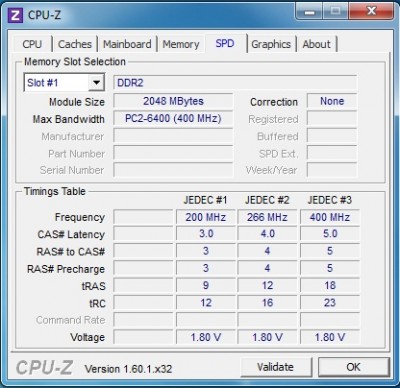The width and height of the screenshot is (400, 388).
Task: Click the JEDEC #2 column header
Action: click(x=267, y=200)
